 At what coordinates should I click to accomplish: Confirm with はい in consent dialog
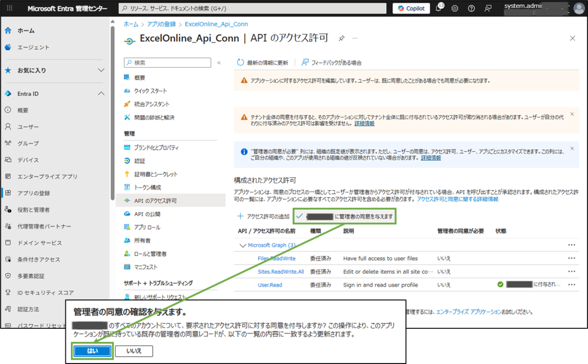tap(93, 351)
